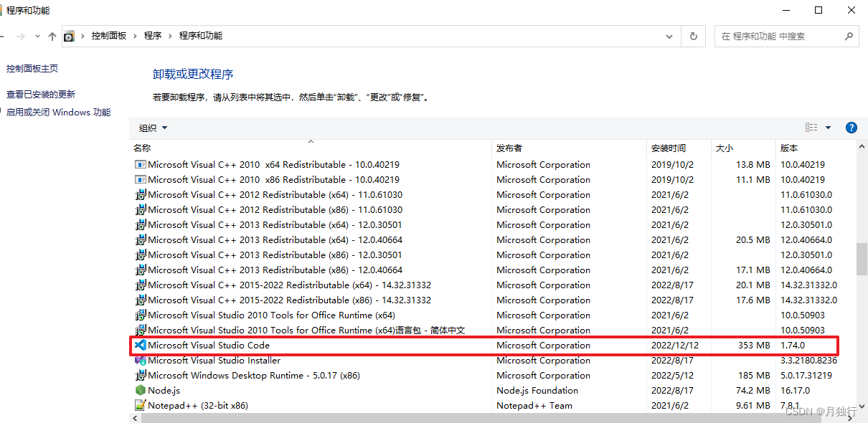Open 查看已安装的更新 link
The height and width of the screenshot is (423, 868).
[41, 95]
